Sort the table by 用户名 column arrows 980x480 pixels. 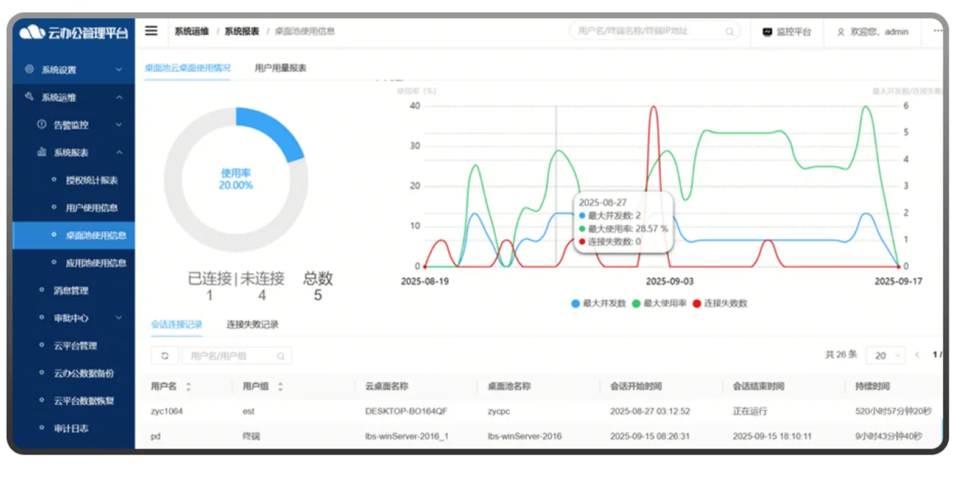pyautogui.click(x=189, y=386)
